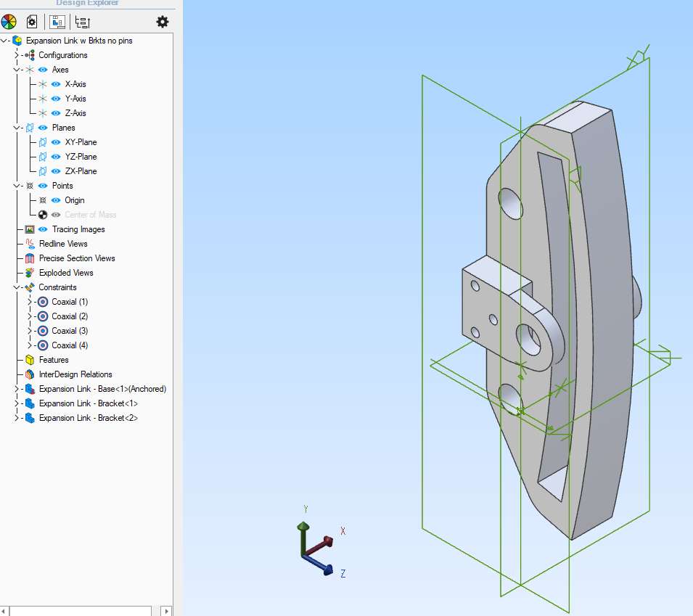Open Design Explorer settings gear
This screenshot has width=693, height=616.
[x=163, y=22]
